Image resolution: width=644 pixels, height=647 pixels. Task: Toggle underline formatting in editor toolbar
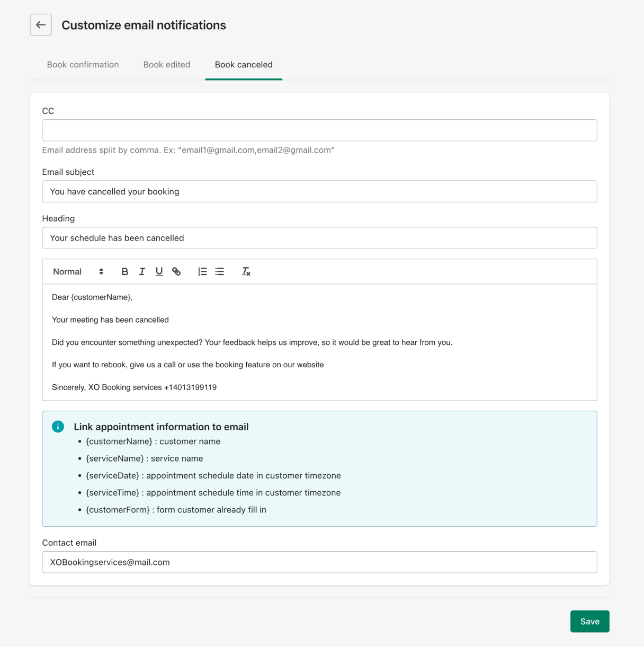pyautogui.click(x=159, y=272)
